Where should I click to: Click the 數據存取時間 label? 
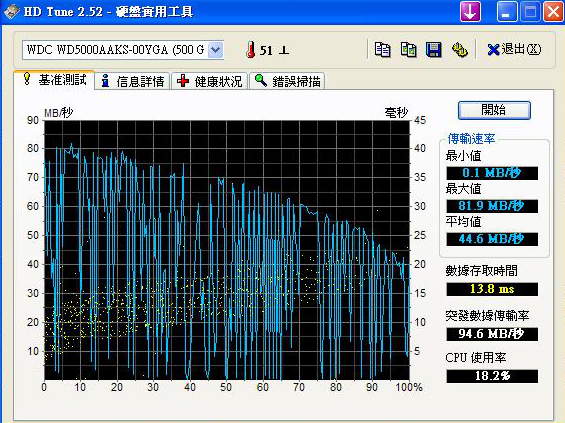pos(481,271)
